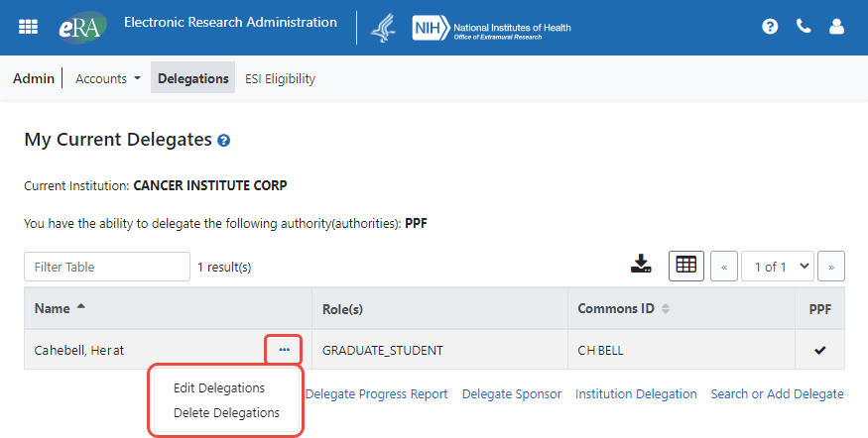
Task: Toggle the table column view icon
Action: [x=686, y=265]
